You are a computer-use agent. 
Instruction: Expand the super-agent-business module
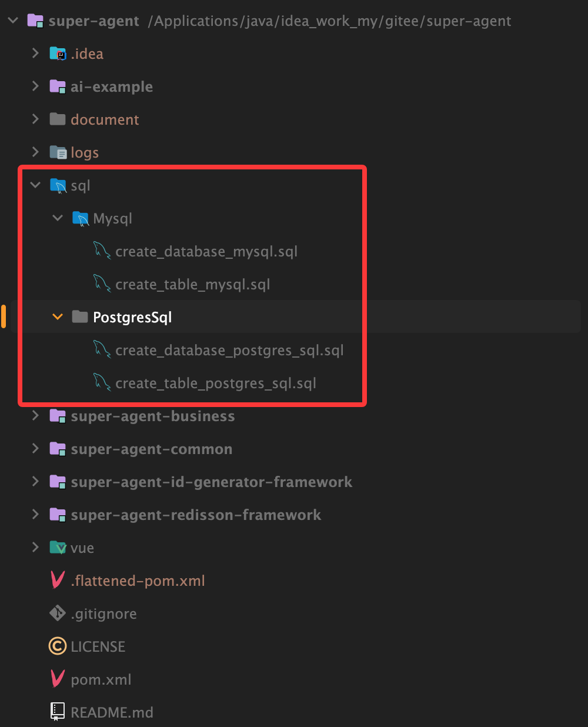tap(35, 416)
